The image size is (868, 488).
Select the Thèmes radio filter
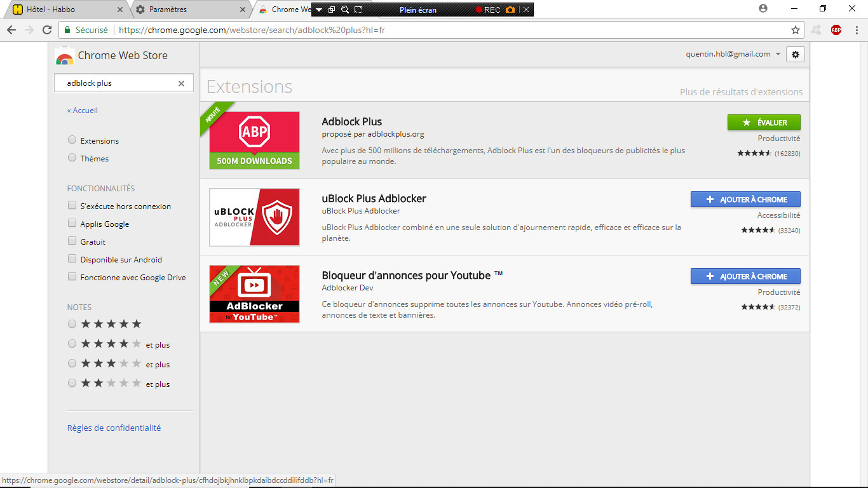tap(72, 158)
